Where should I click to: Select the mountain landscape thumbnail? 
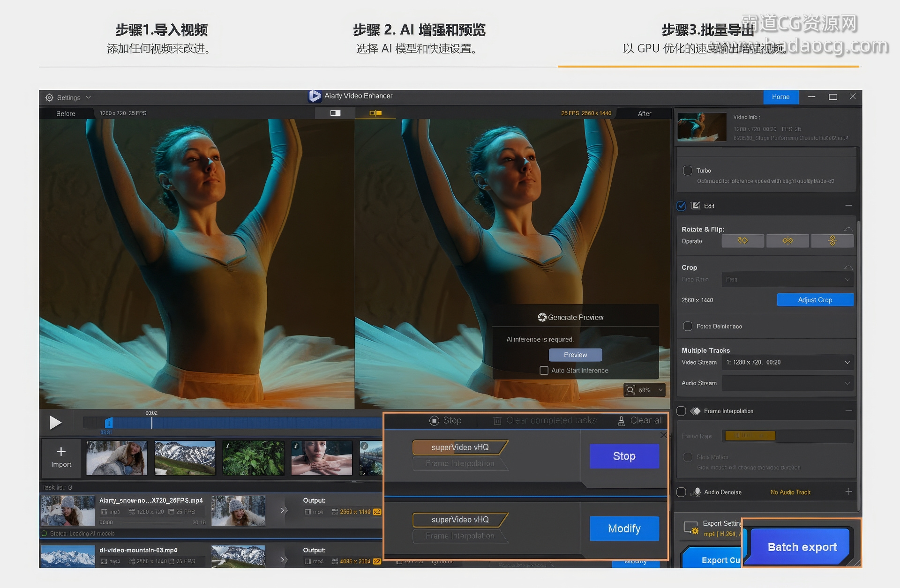click(185, 458)
